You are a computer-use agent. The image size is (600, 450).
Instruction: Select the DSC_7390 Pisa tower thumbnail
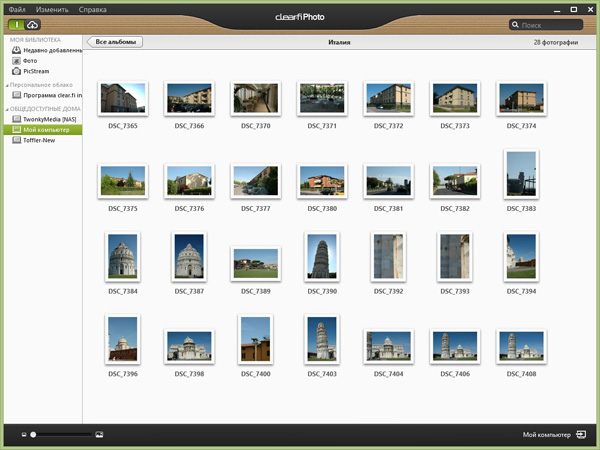pyautogui.click(x=322, y=256)
